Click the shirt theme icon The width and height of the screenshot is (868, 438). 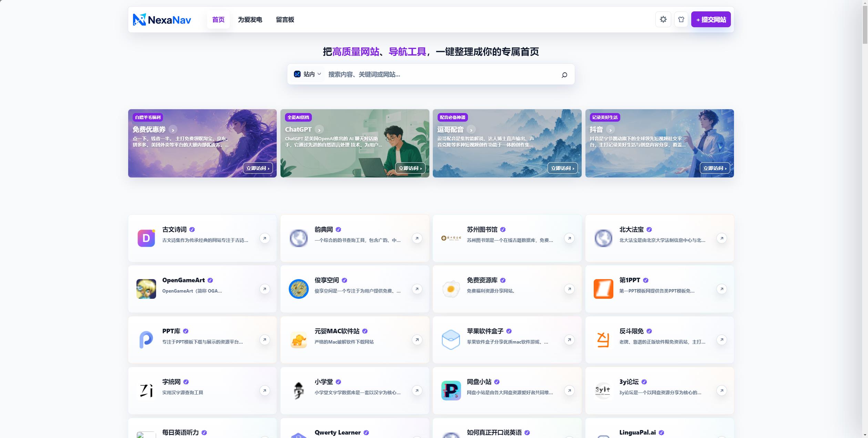click(x=681, y=20)
